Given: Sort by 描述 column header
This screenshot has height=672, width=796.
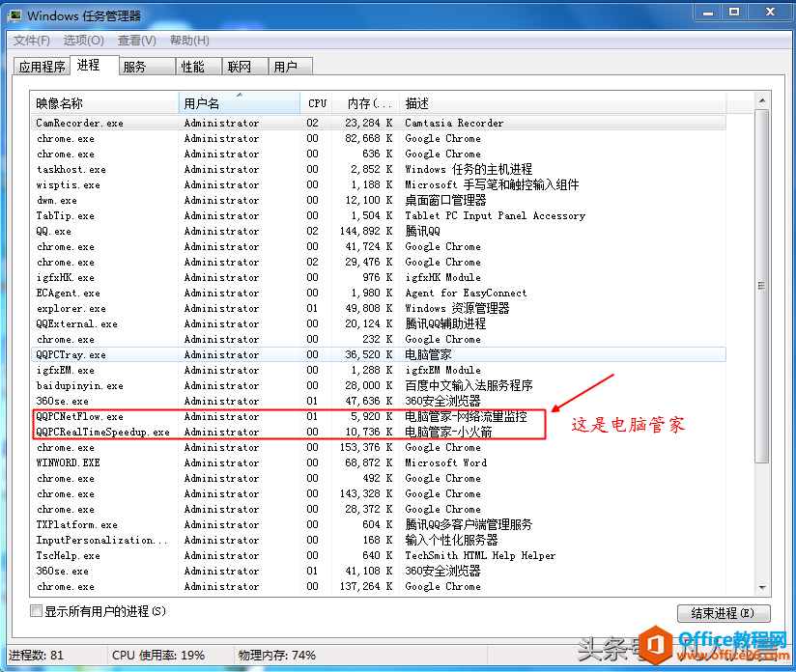Looking at the screenshot, I should click(x=562, y=103).
